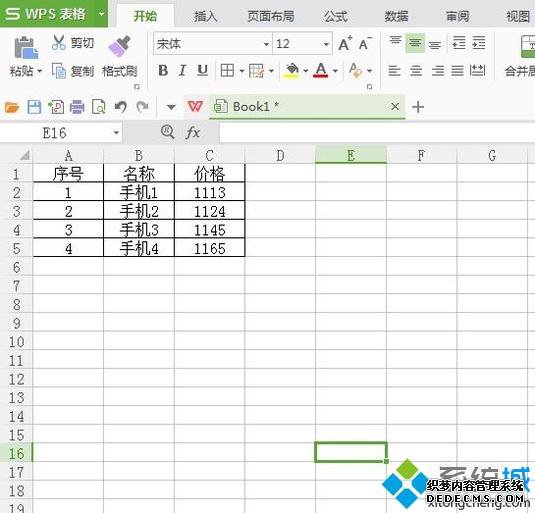Toggle Underline formatting
This screenshot has width=535, height=513.
coord(203,71)
